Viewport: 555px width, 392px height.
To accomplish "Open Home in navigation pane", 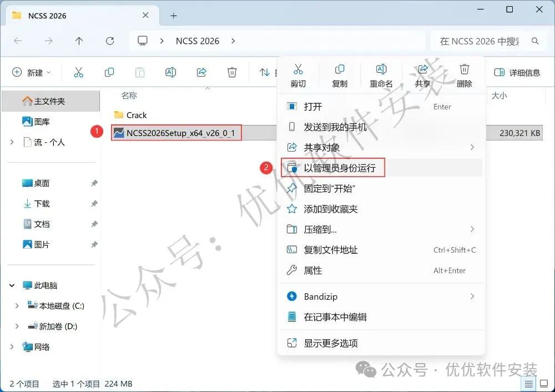I will click(x=51, y=101).
